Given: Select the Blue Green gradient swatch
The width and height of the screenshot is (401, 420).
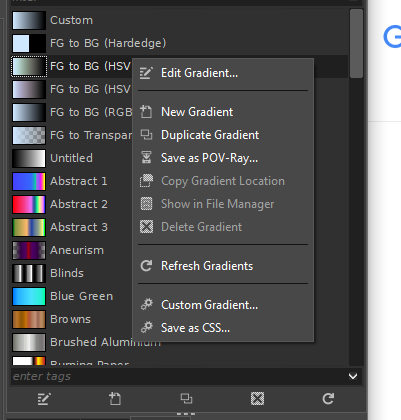Looking at the screenshot, I should click(x=29, y=296).
